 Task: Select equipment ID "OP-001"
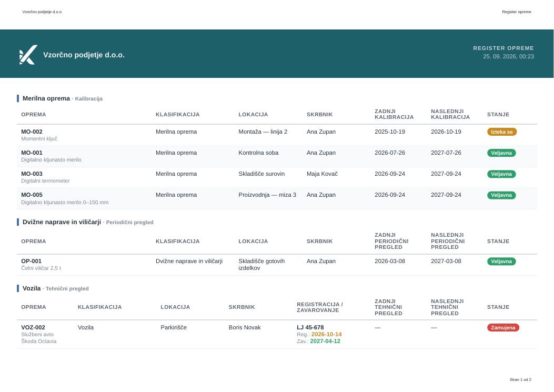[x=32, y=261]
